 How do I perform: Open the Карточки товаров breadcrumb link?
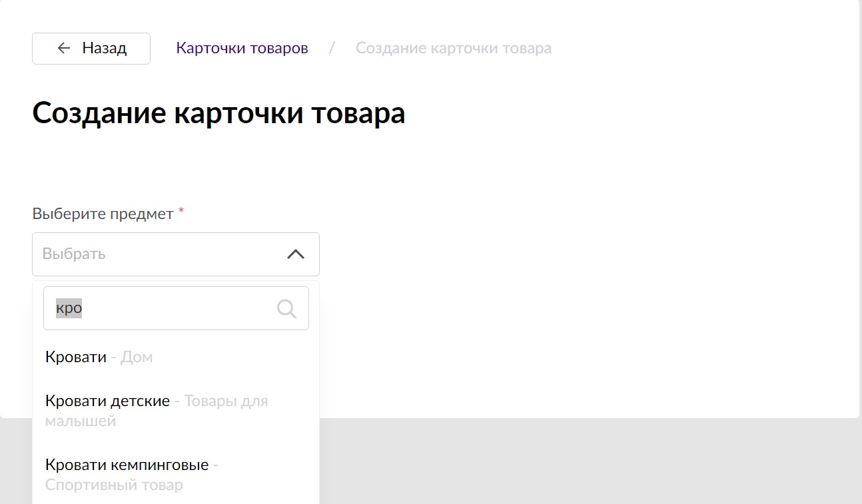[x=242, y=48]
